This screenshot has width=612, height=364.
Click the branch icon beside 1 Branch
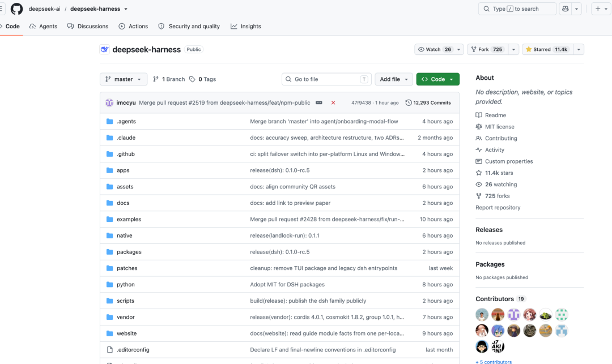[156, 79]
